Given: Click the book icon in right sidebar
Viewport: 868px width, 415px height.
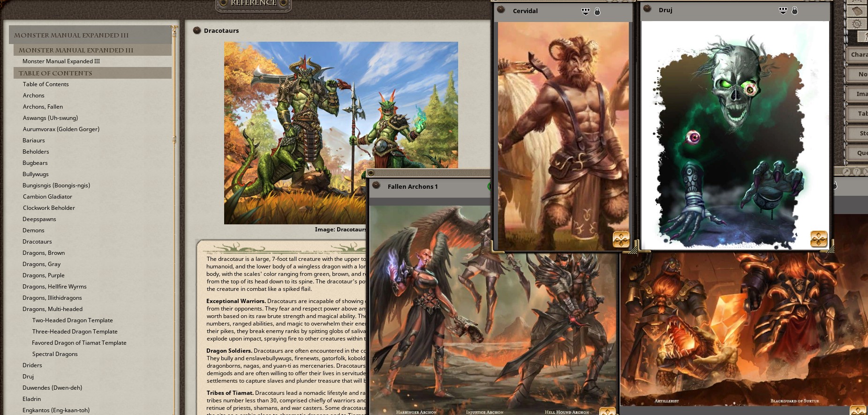Looking at the screenshot, I should 857,10.
